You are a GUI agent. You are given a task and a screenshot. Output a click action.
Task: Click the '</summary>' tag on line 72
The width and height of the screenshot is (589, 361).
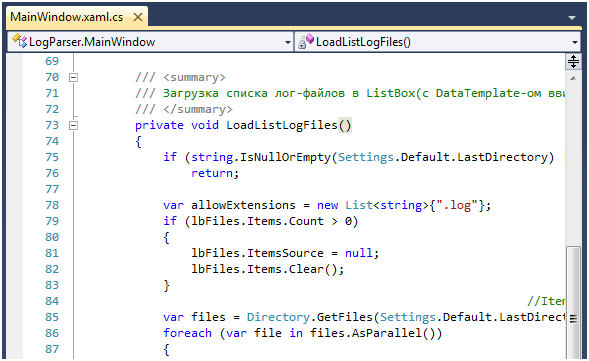(198, 109)
